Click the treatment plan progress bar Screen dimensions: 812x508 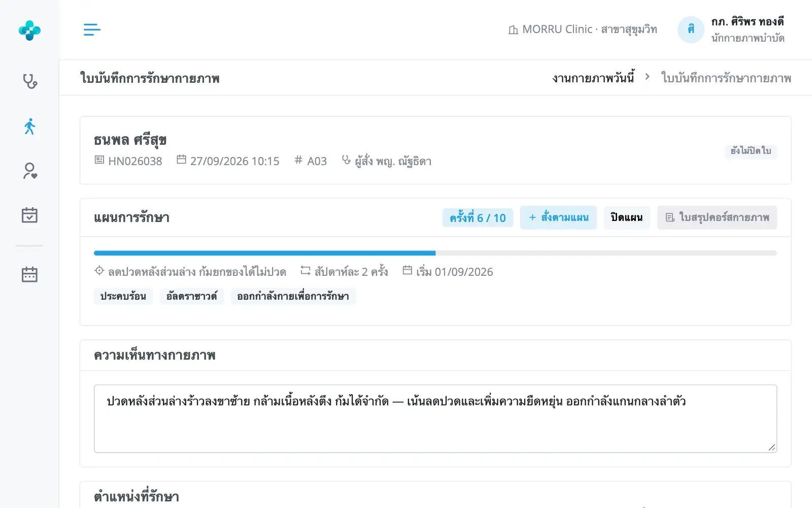[x=435, y=253]
